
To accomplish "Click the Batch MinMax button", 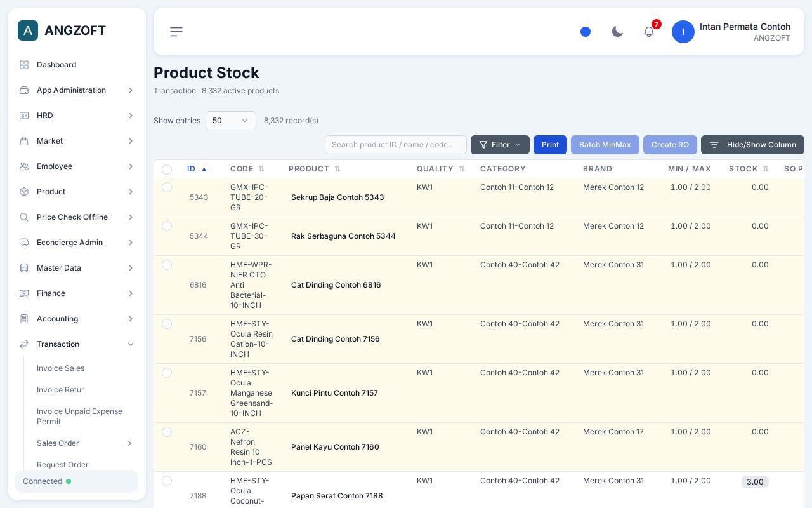I will [x=605, y=145].
